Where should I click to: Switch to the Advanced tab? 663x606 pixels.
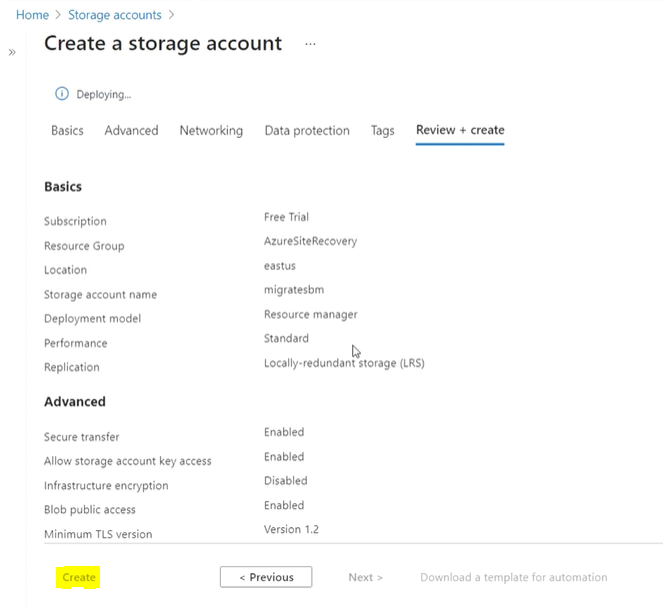(x=132, y=130)
